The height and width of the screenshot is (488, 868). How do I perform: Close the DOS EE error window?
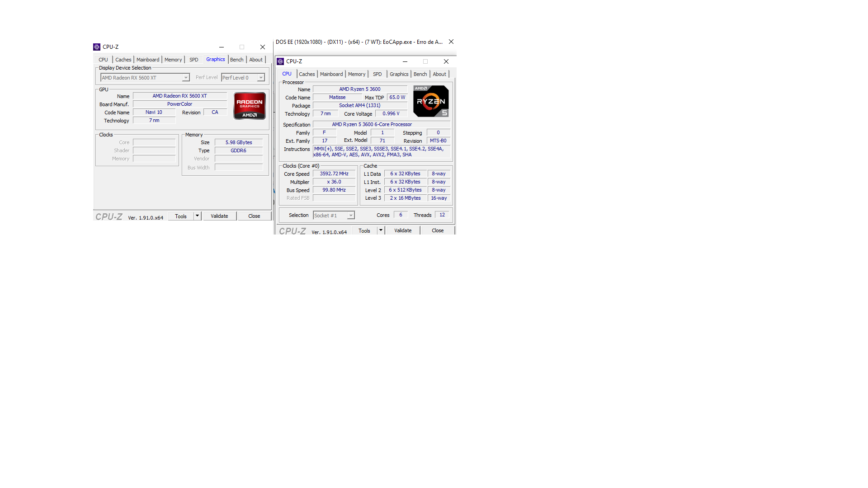pyautogui.click(x=451, y=42)
